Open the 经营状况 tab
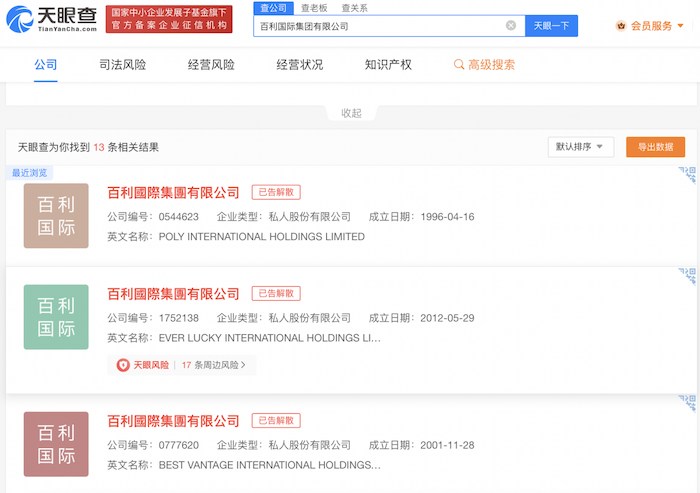The height and width of the screenshot is (493, 700). 300,65
